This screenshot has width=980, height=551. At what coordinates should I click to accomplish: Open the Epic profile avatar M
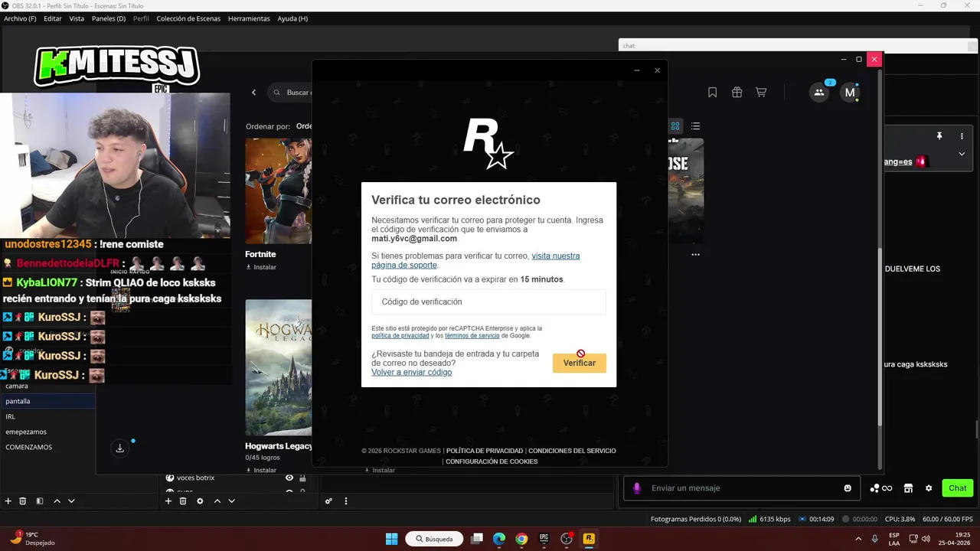[x=849, y=93]
